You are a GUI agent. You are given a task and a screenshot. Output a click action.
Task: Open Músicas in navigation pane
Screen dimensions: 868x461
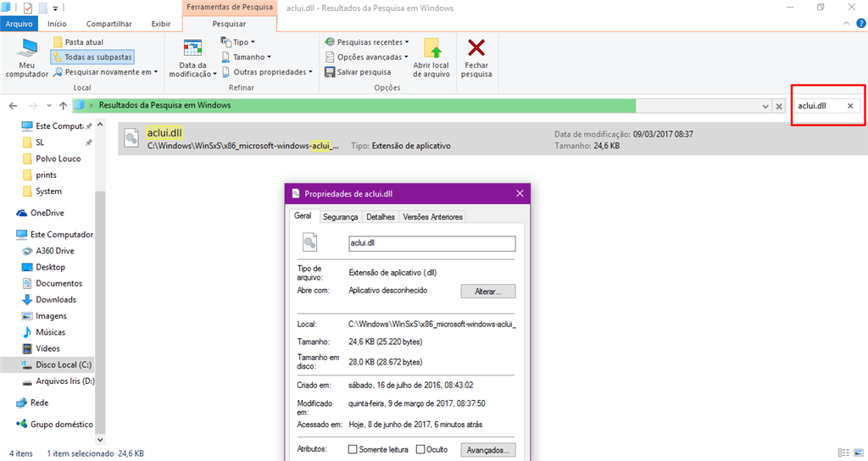(43, 332)
